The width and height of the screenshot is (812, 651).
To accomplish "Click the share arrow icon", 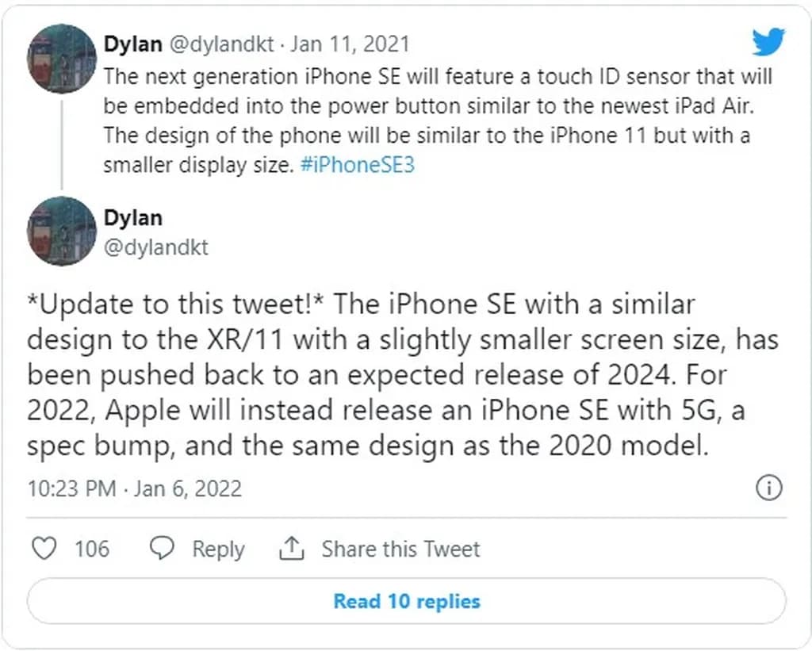I will point(292,549).
